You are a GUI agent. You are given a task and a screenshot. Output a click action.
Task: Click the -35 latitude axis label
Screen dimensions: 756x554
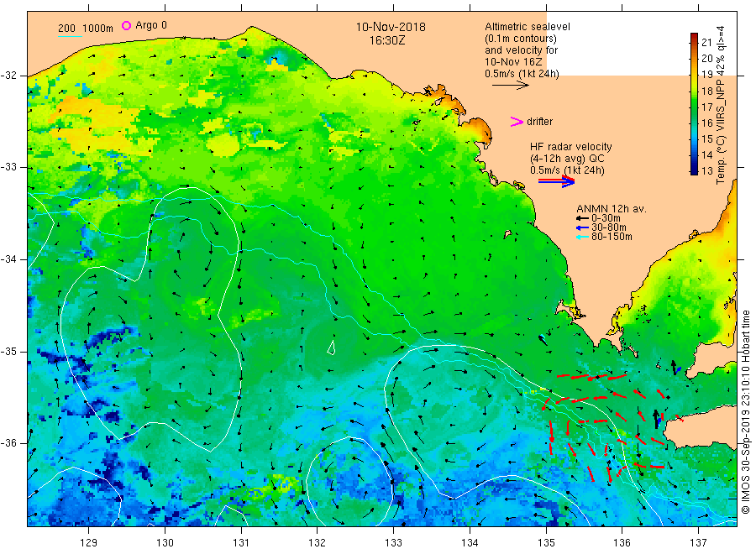pos(8,351)
